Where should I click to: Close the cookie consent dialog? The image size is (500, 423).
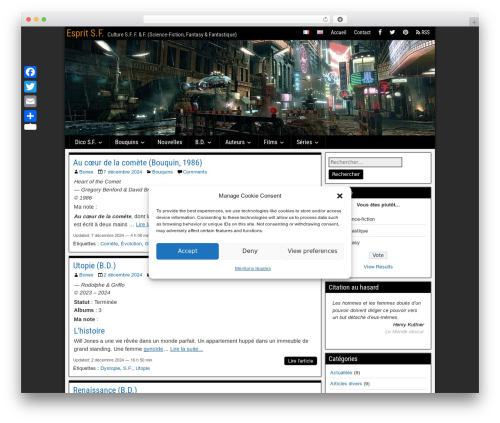click(x=339, y=196)
